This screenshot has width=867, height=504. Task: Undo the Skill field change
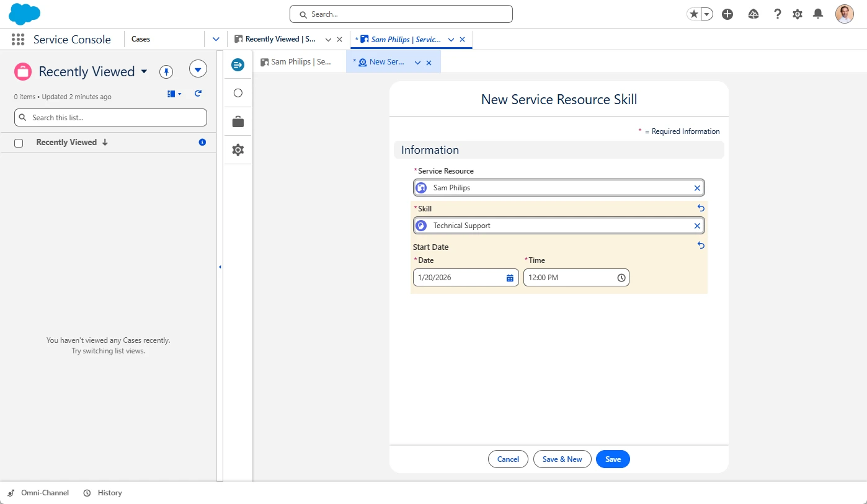(701, 208)
